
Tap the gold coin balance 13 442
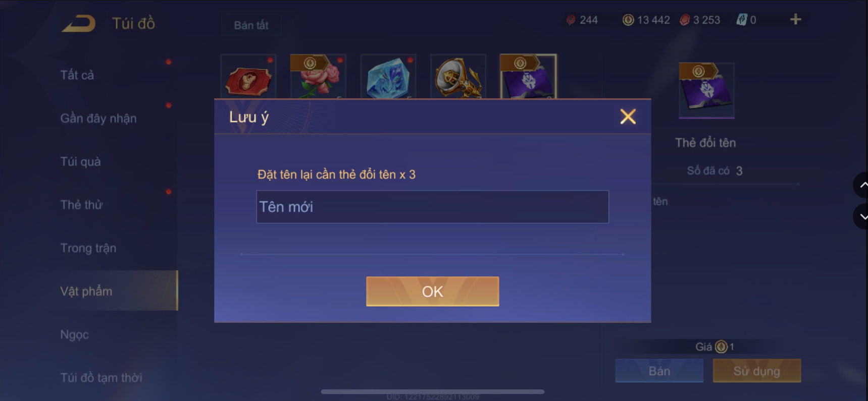click(646, 20)
